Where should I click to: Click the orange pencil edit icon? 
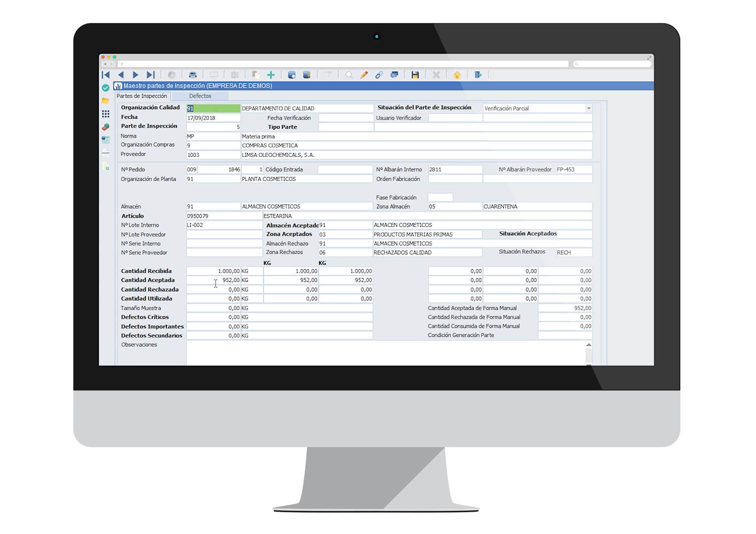click(x=364, y=75)
